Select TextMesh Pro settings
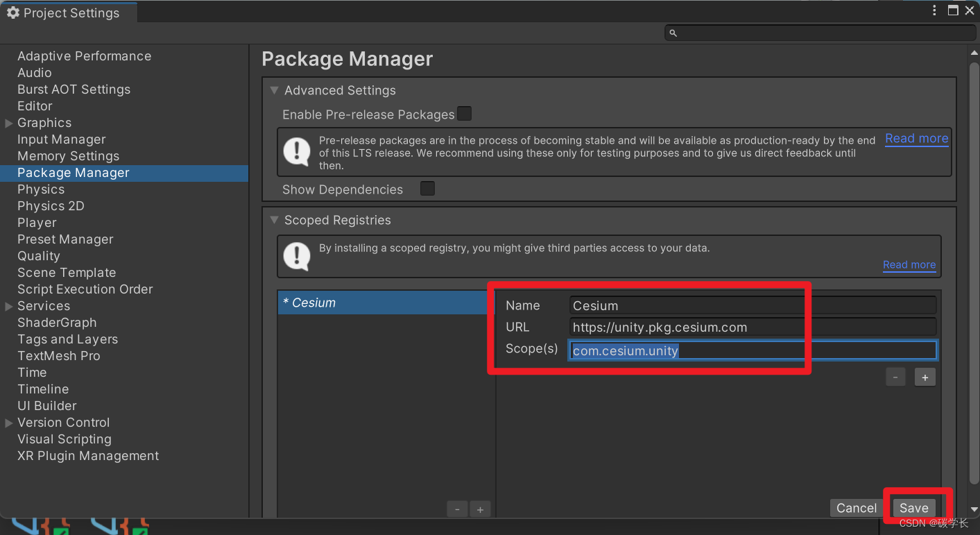 [x=59, y=356]
